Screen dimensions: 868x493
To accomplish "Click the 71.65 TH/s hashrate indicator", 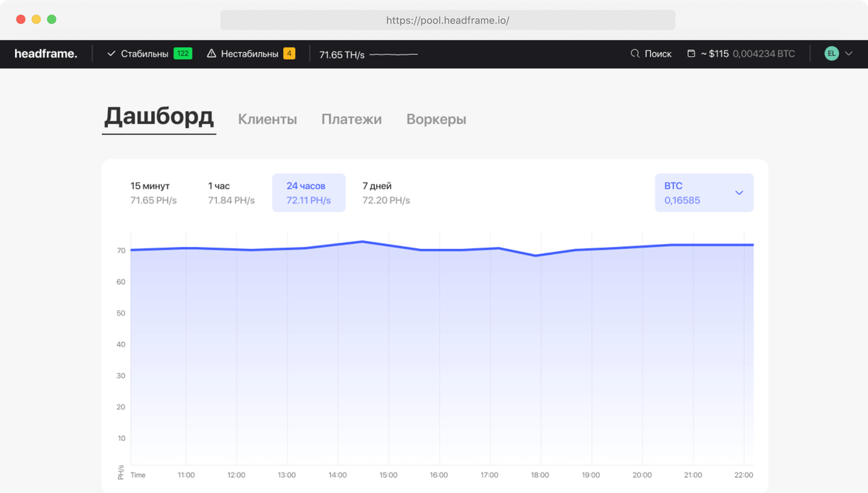I will pyautogui.click(x=341, y=54).
